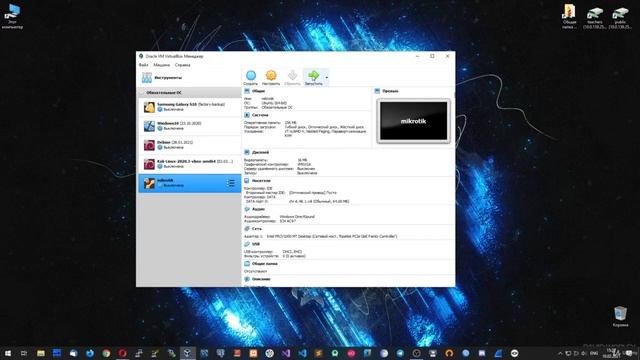Viewport: 640px width, 360px height.
Task: Open the Сеть (Network) section header
Action: (x=257, y=229)
